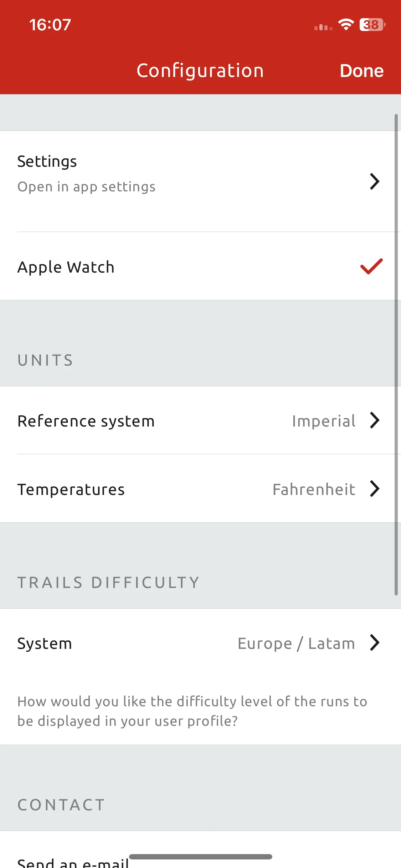
Task: Toggle the Apple Watch red checkmark
Action: (x=371, y=266)
